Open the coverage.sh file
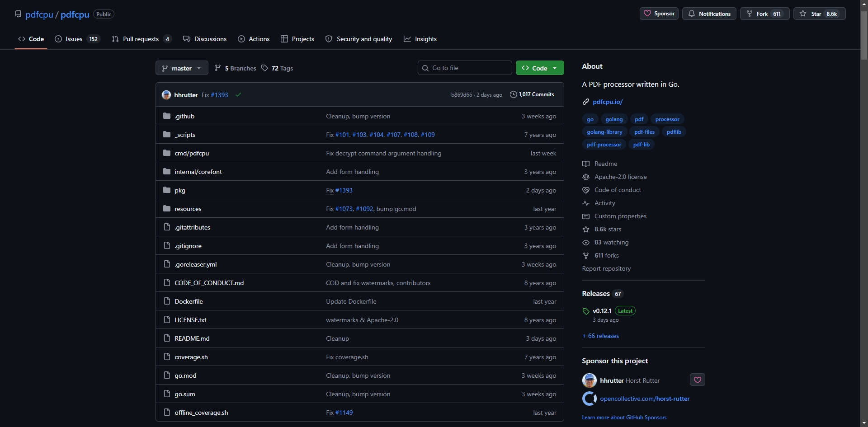Image resolution: width=868 pixels, height=427 pixels. point(191,357)
